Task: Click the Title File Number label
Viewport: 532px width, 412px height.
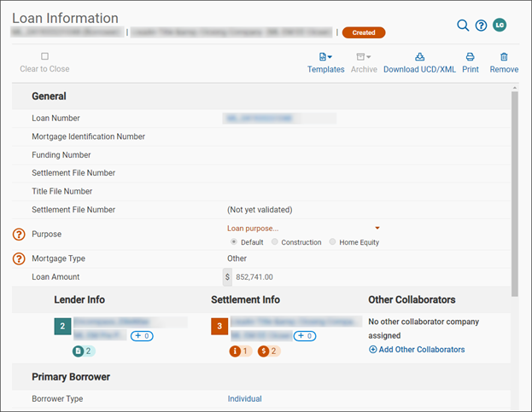Action: (x=62, y=191)
